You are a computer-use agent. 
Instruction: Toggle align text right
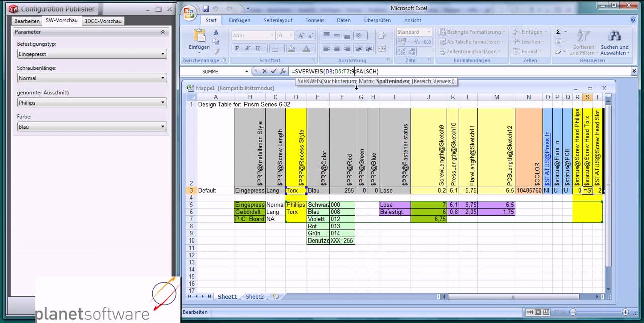tap(346, 48)
